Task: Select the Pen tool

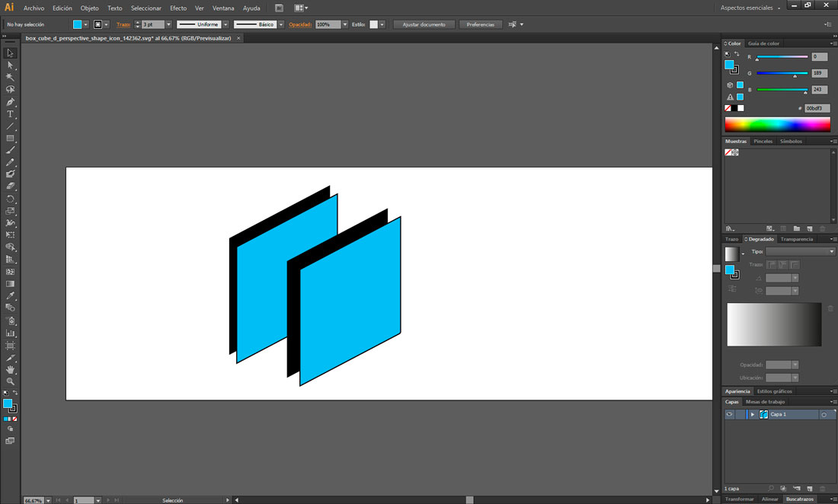Action: (x=10, y=102)
